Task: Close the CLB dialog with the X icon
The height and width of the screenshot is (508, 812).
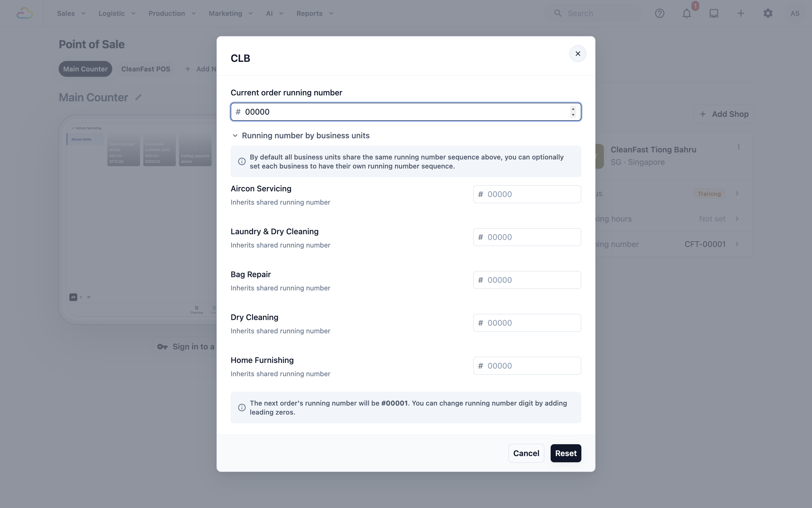Action: click(577, 54)
